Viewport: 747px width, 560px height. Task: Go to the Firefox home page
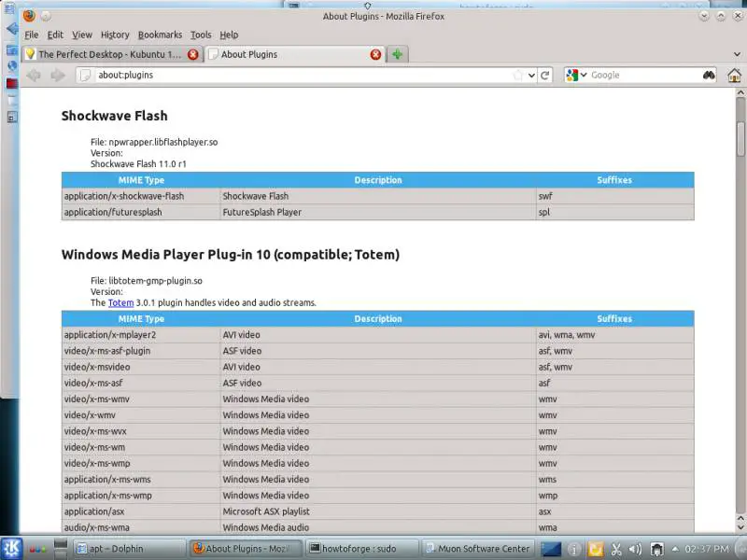[x=735, y=75]
